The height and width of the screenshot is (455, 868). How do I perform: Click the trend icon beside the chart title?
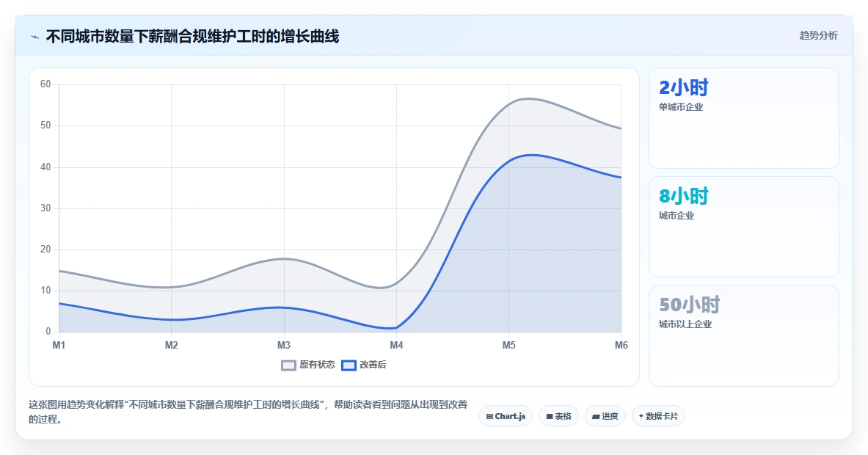35,37
